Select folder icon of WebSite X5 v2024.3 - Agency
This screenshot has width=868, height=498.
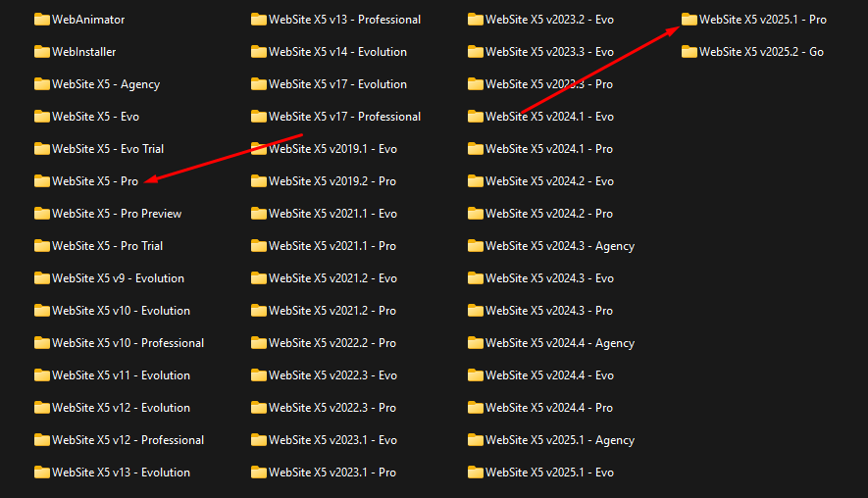[x=476, y=246]
